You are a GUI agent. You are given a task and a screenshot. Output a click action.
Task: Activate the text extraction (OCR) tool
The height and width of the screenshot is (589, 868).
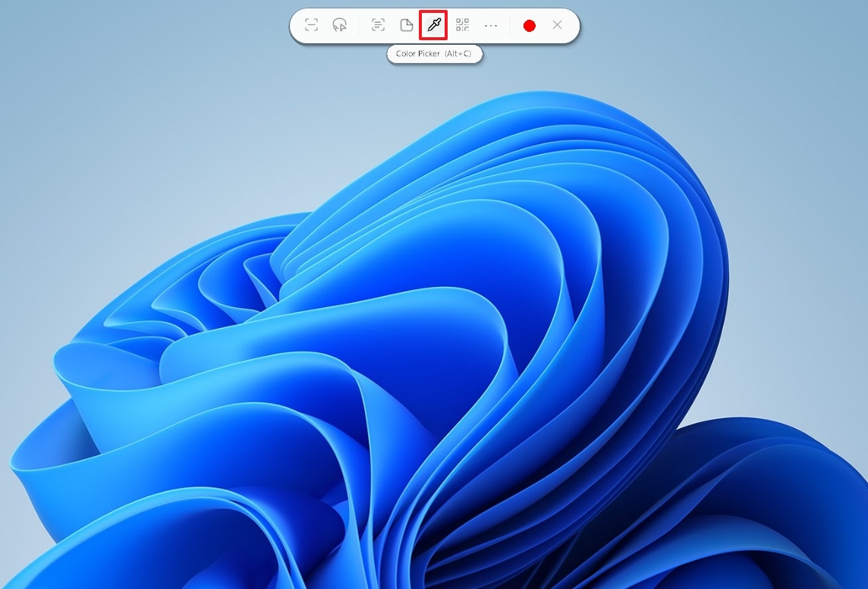(378, 25)
